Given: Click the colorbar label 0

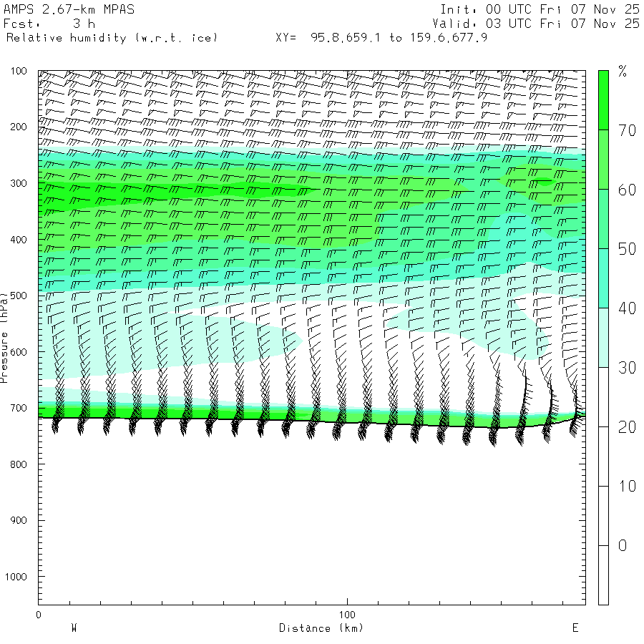Looking at the screenshot, I should [623, 546].
